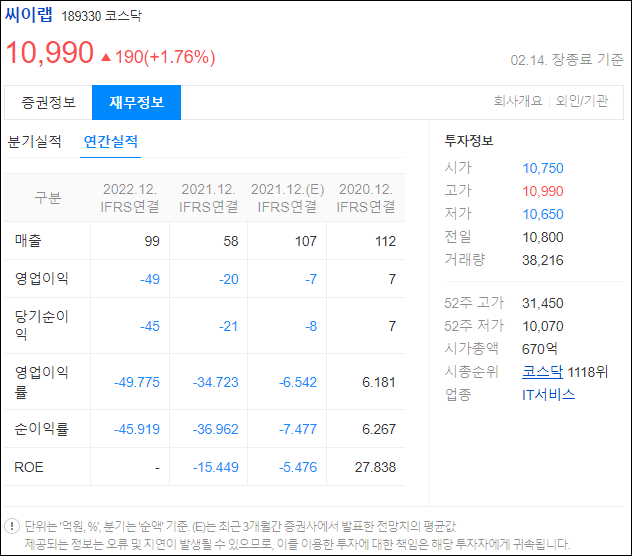Click the 코스닥 market rank link
Viewport: 632px width, 556px height.
(542, 372)
